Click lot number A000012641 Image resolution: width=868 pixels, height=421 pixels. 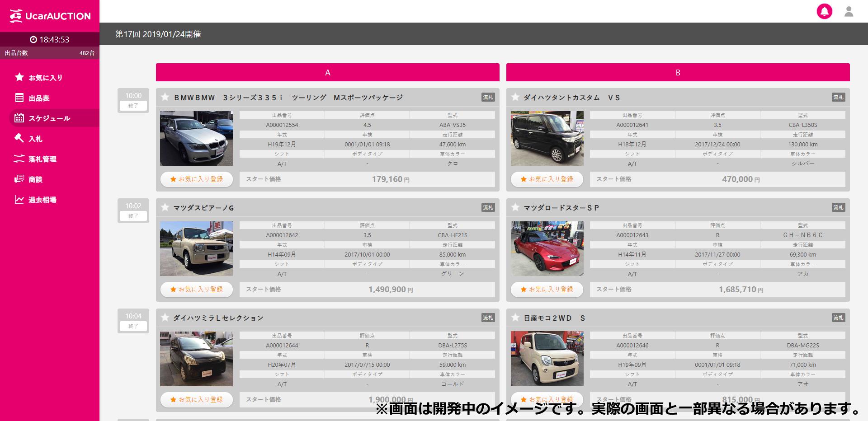point(632,125)
